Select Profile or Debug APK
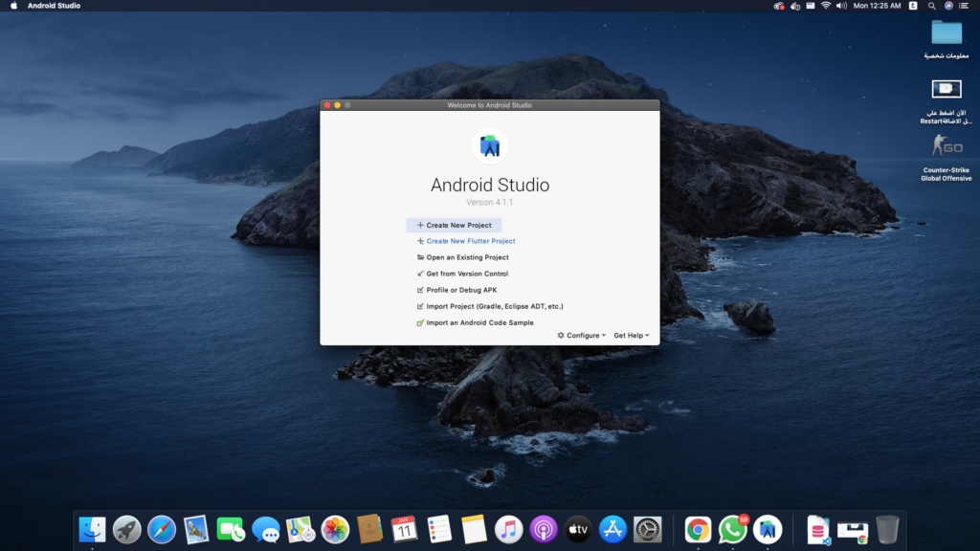 coord(457,290)
